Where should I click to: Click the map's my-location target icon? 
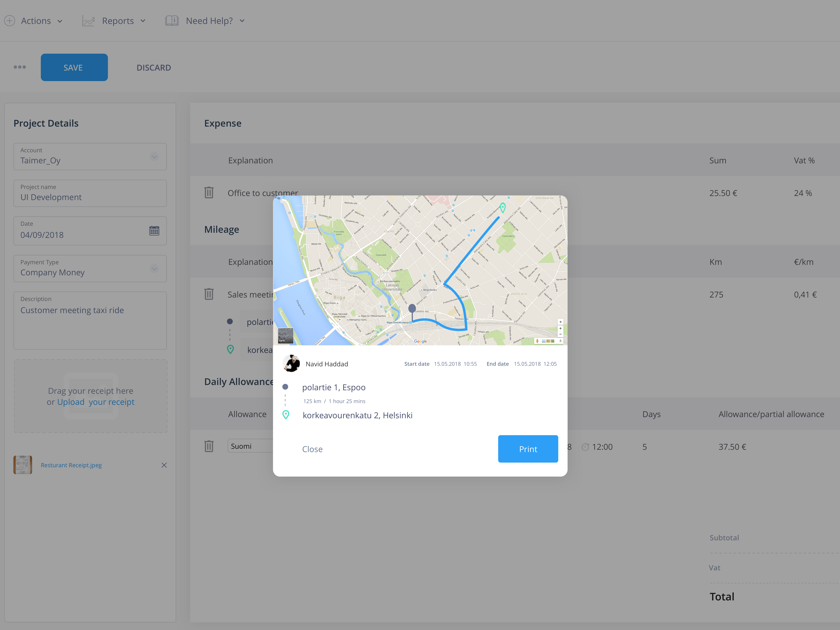560,322
